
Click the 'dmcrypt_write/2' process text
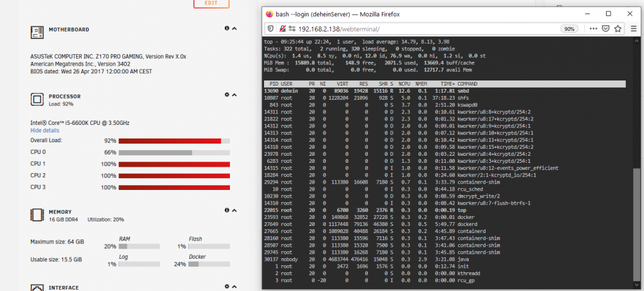(479, 196)
